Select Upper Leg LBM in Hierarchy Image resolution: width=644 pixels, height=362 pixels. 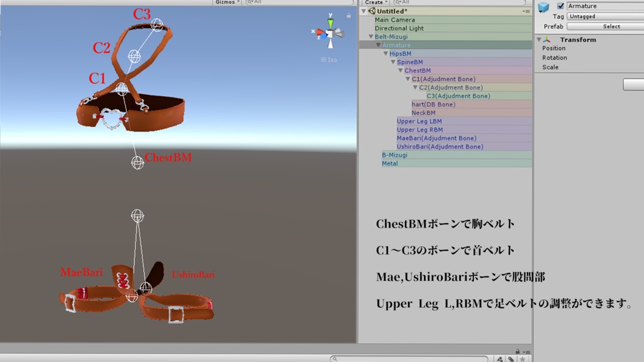click(x=419, y=121)
